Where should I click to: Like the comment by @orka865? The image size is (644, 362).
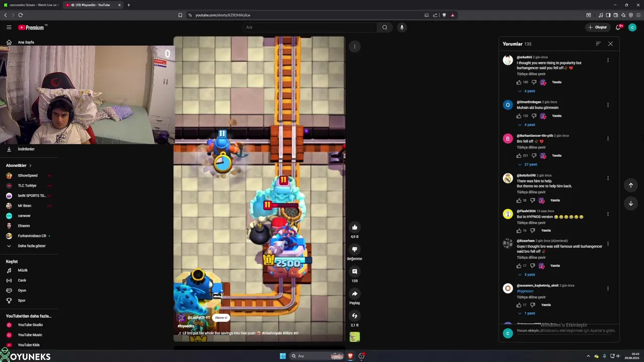pyautogui.click(x=519, y=82)
